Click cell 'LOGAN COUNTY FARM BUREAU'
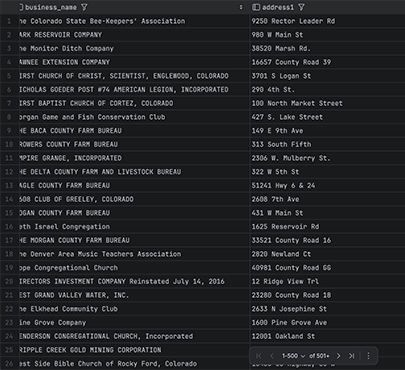 (134, 213)
